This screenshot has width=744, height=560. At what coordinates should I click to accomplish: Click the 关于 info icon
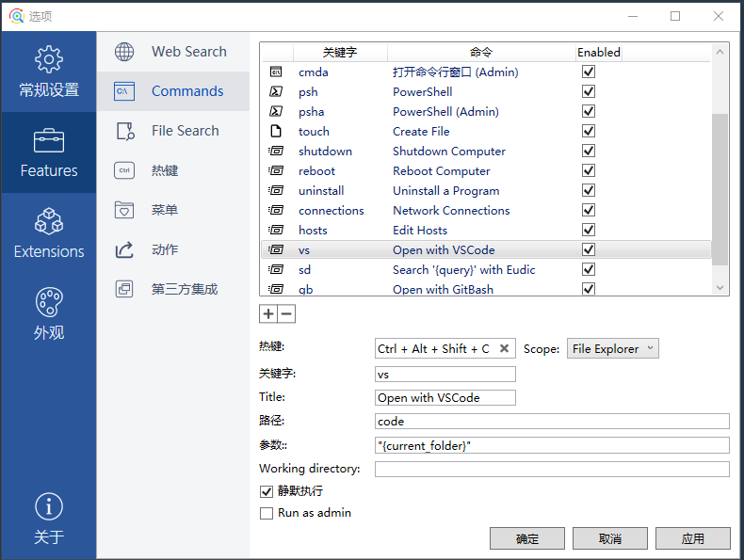coord(49,507)
